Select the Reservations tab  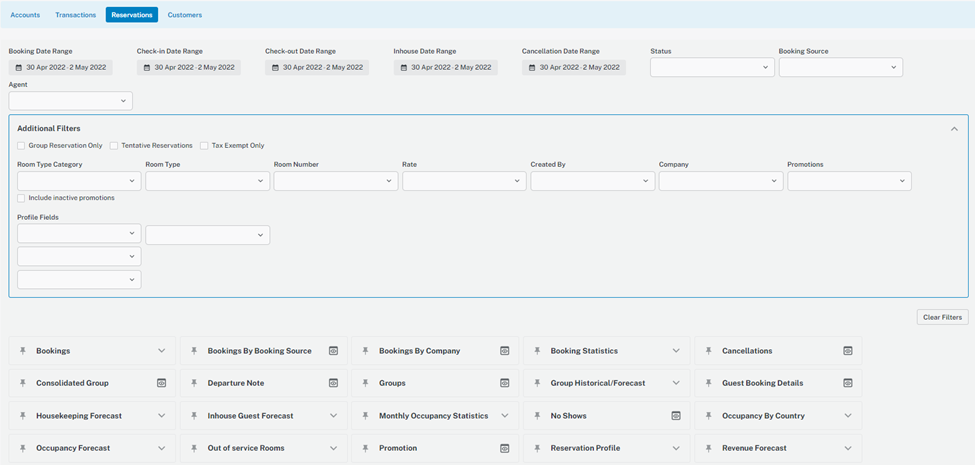pyautogui.click(x=132, y=15)
